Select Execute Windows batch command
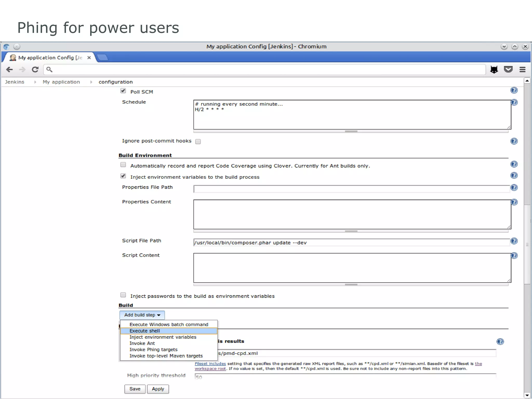Screen dimensions: 532x399 (169, 324)
